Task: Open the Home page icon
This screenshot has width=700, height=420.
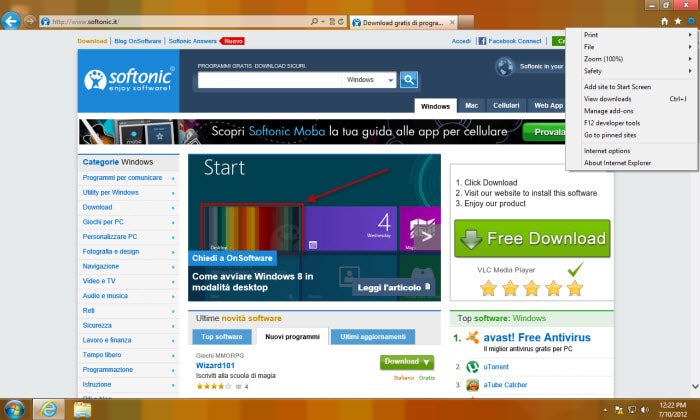Action: pyautogui.click(x=663, y=20)
